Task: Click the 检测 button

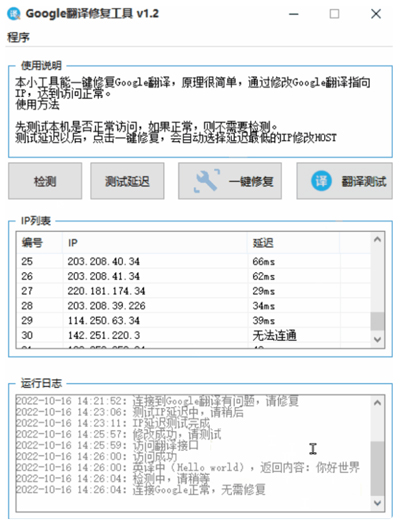Action: 45,181
